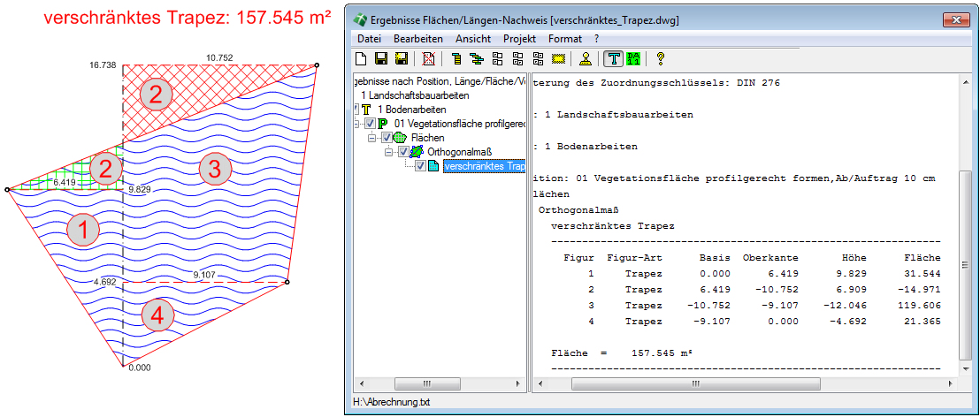Click the yellow rectangle toolbar icon

[558, 59]
